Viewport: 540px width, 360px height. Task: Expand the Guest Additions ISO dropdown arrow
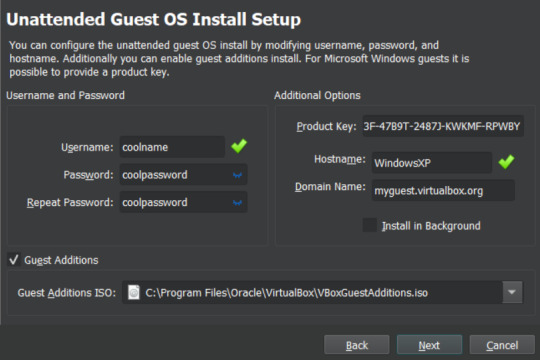(x=512, y=292)
